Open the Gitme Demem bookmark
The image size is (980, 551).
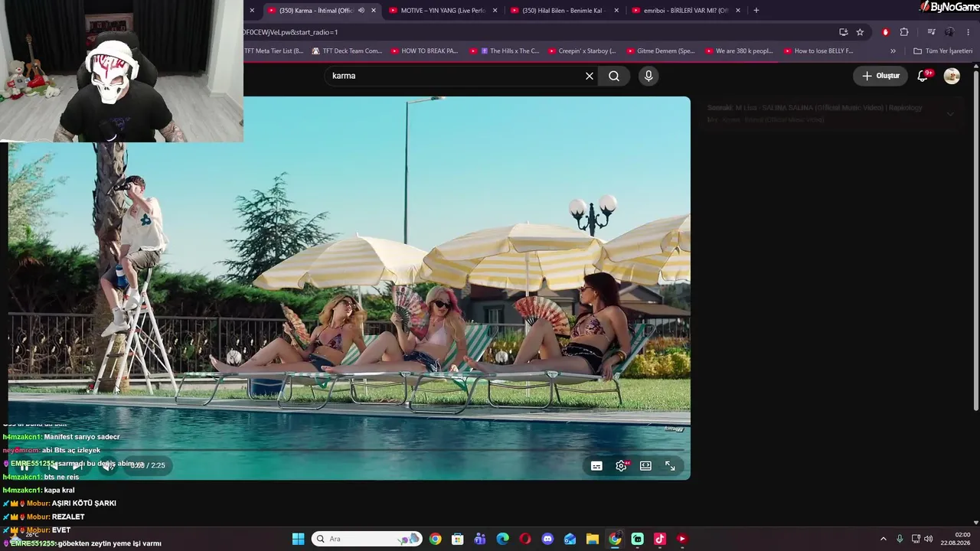click(660, 51)
